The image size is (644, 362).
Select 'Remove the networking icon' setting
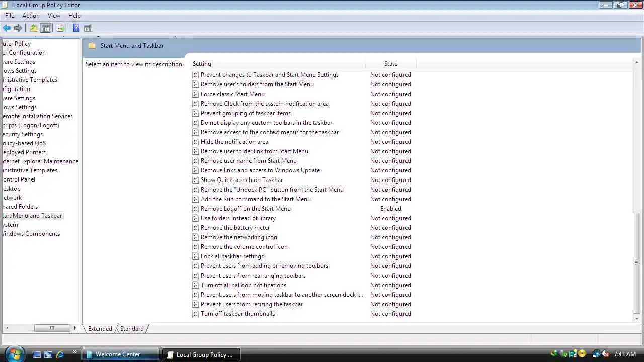[239, 237]
